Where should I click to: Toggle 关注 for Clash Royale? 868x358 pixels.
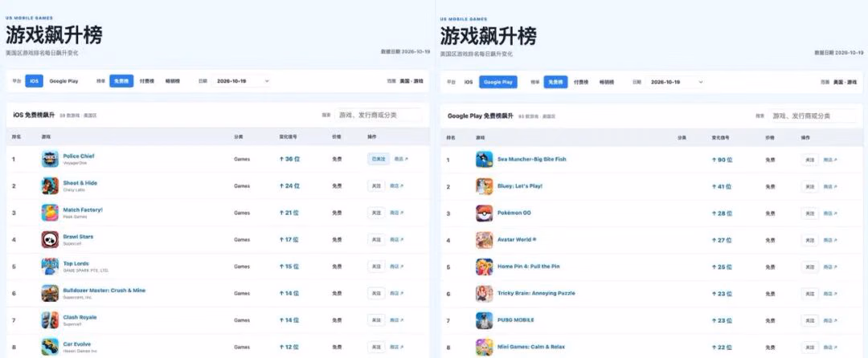(376, 320)
